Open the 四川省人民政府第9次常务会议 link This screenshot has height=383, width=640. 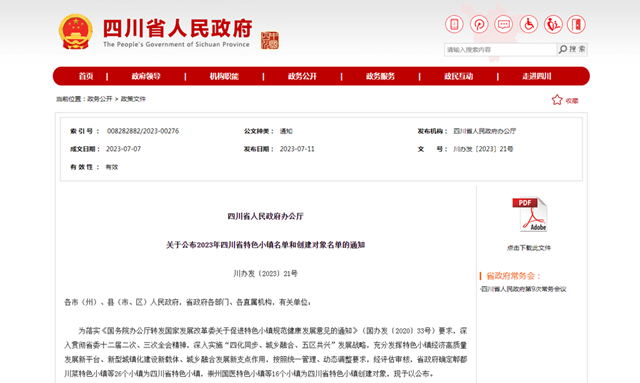[523, 289]
